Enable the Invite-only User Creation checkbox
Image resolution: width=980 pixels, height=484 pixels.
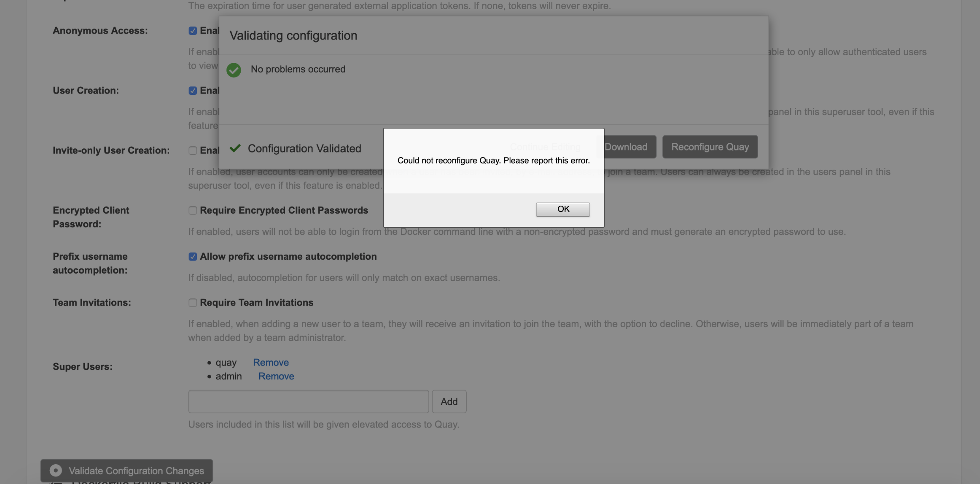tap(193, 150)
